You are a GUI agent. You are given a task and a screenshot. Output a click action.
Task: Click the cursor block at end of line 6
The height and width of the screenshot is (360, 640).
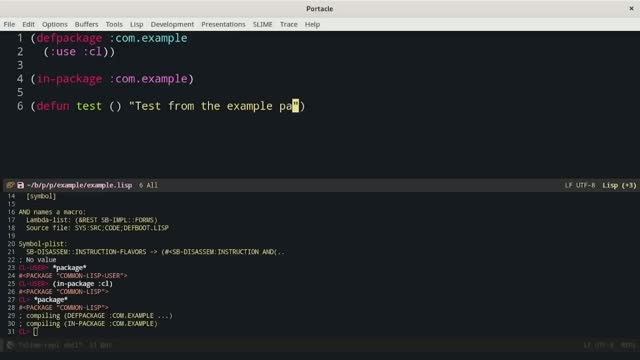[296, 106]
